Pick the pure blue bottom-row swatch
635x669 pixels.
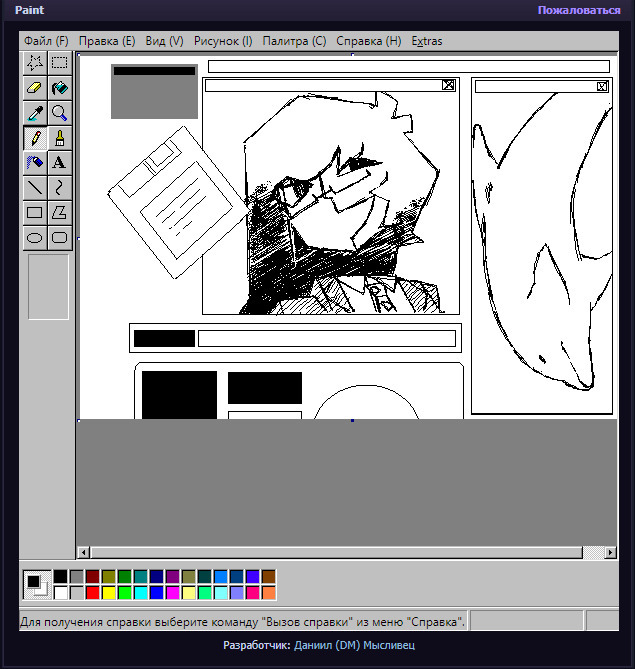click(x=157, y=593)
